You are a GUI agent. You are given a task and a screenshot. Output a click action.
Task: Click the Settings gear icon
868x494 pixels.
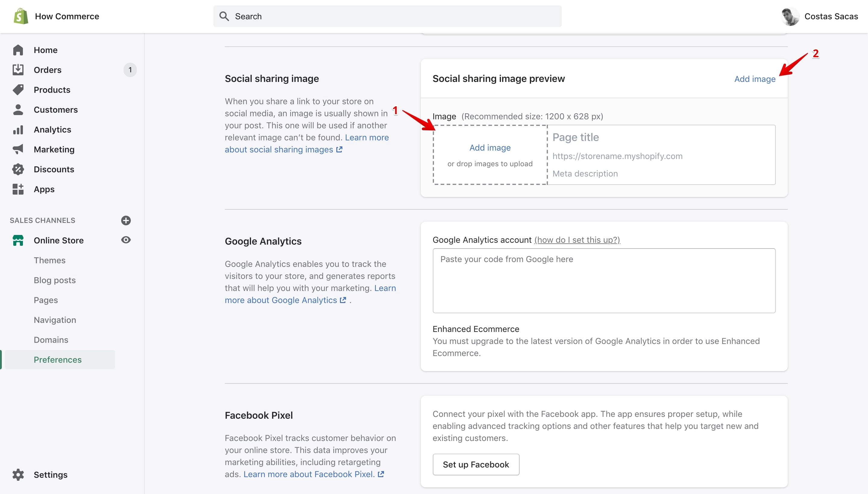(18, 474)
